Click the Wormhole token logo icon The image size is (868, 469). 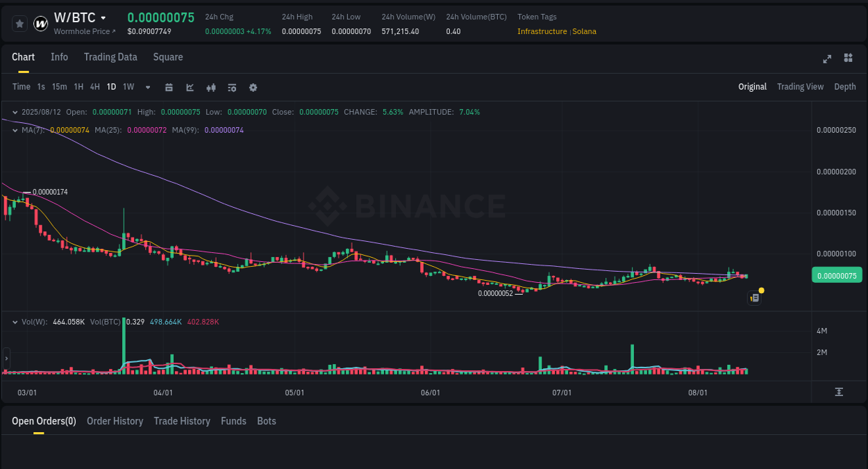click(x=41, y=24)
